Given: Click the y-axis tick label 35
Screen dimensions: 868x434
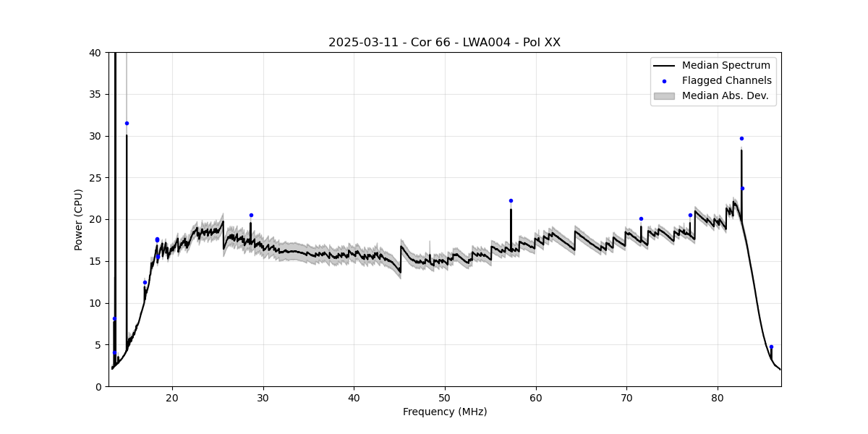Looking at the screenshot, I should click(95, 94).
